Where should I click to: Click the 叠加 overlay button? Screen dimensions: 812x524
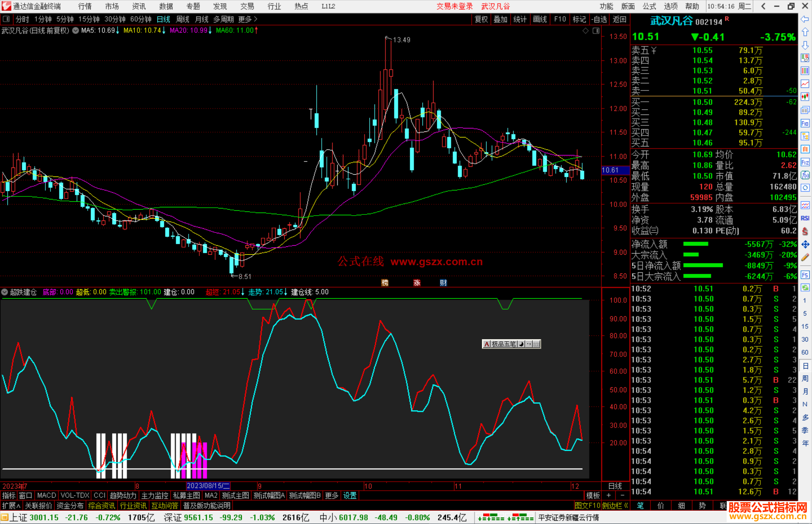500,19
